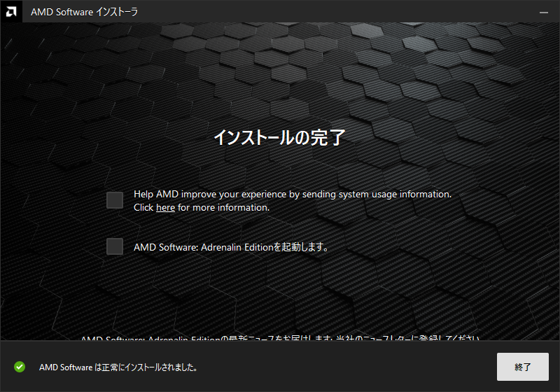560x392 pixels.
Task: Enable sending system usage information checkbox
Action: point(115,200)
